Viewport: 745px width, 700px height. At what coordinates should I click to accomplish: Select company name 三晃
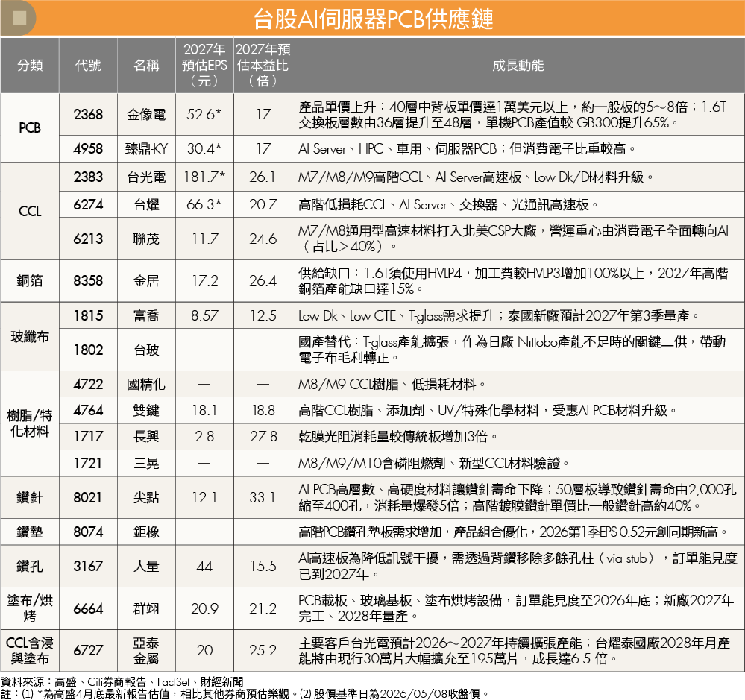coord(146,463)
